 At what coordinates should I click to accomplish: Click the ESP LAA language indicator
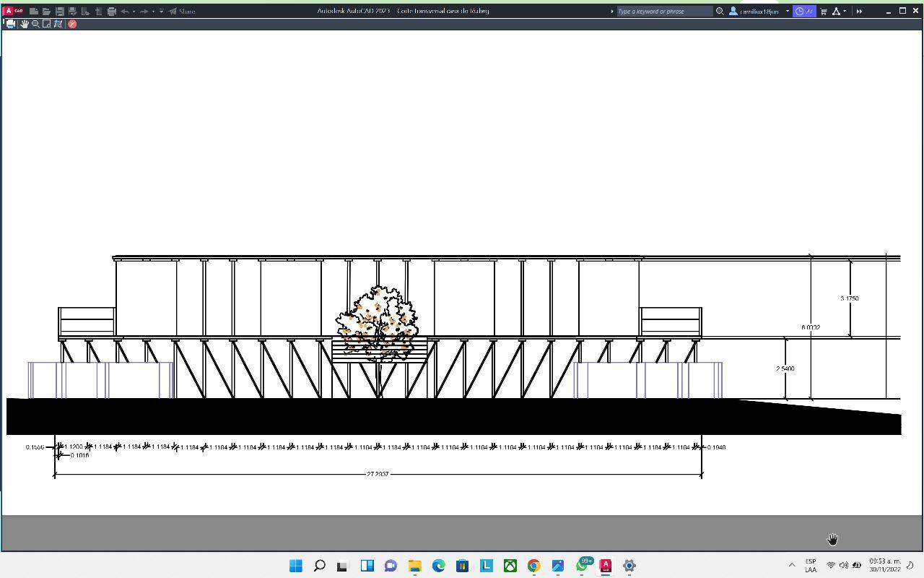click(x=811, y=565)
